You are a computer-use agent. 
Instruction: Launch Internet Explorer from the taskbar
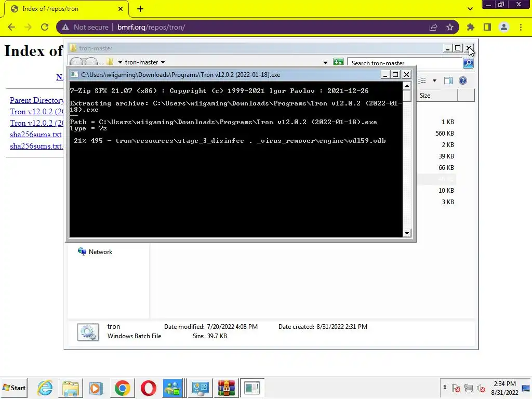coord(45,388)
